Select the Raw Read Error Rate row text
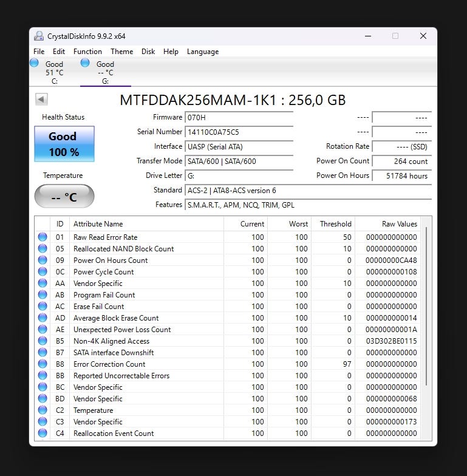Image resolution: width=467 pixels, height=476 pixels. tap(106, 237)
